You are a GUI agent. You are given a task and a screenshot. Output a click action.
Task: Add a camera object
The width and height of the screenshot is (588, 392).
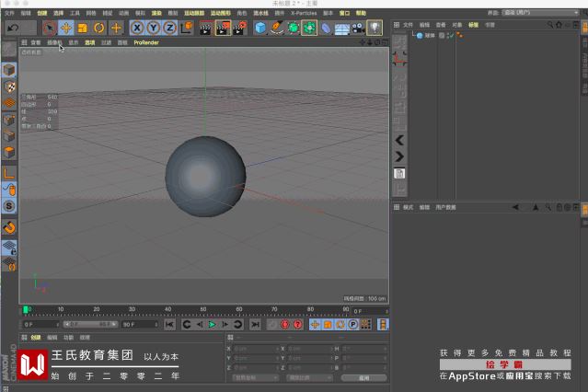tap(358, 29)
